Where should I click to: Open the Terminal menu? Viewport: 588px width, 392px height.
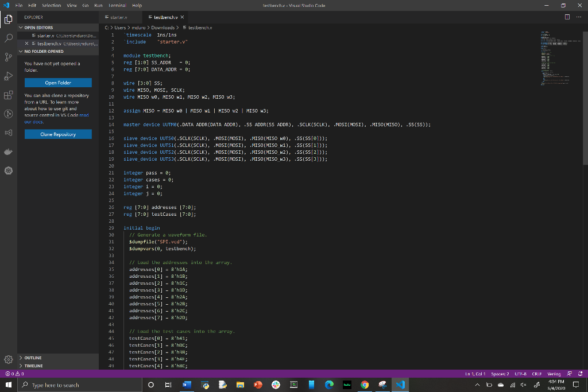(x=118, y=5)
